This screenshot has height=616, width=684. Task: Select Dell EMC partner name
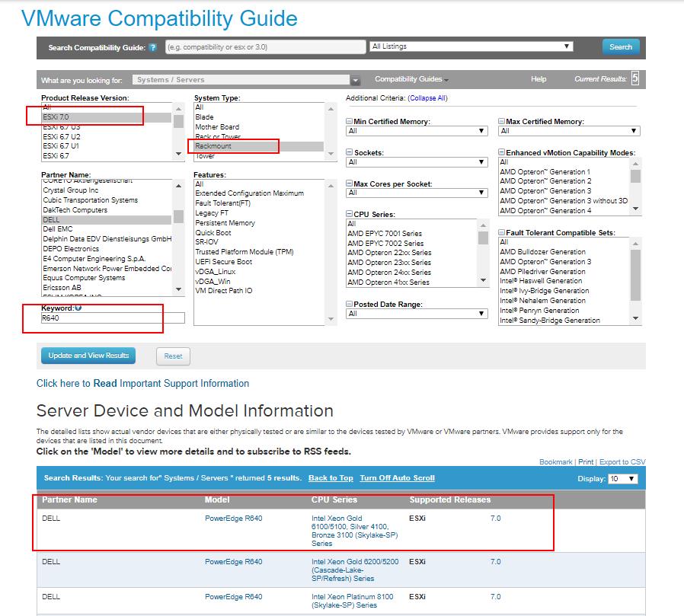point(107,229)
